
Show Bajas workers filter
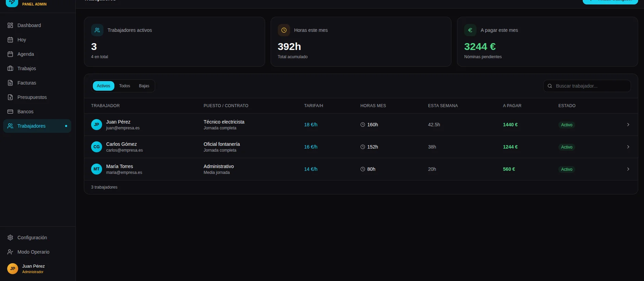point(144,86)
